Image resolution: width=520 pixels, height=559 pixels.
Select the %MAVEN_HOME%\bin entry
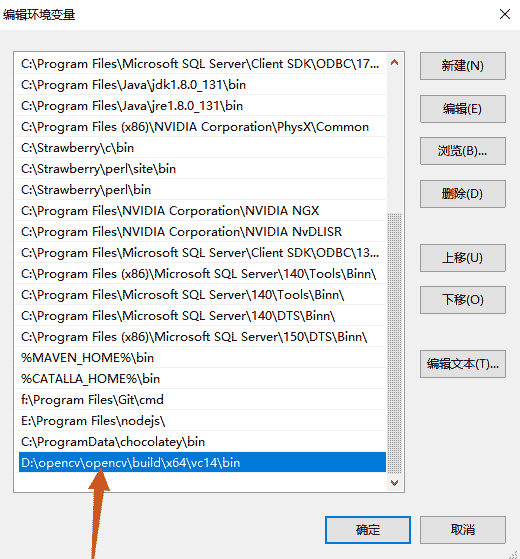(x=200, y=358)
